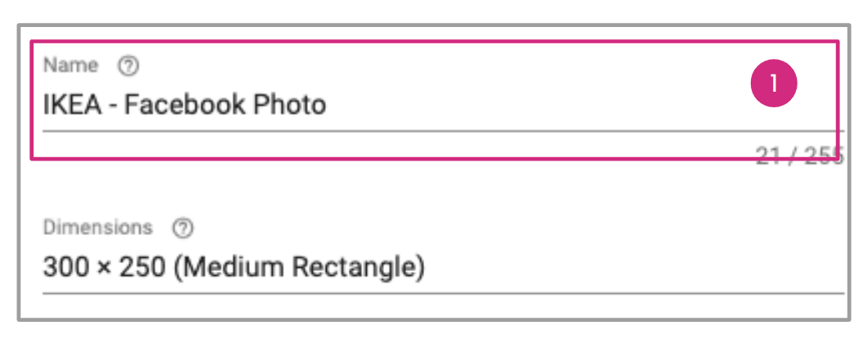
Task: Click empty space right of Facebook Photo
Action: point(532,105)
